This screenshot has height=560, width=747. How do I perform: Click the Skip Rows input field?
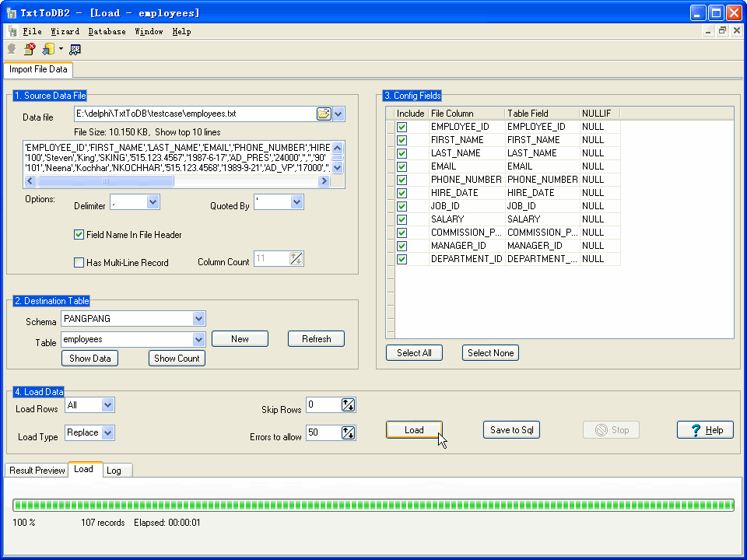click(x=324, y=405)
